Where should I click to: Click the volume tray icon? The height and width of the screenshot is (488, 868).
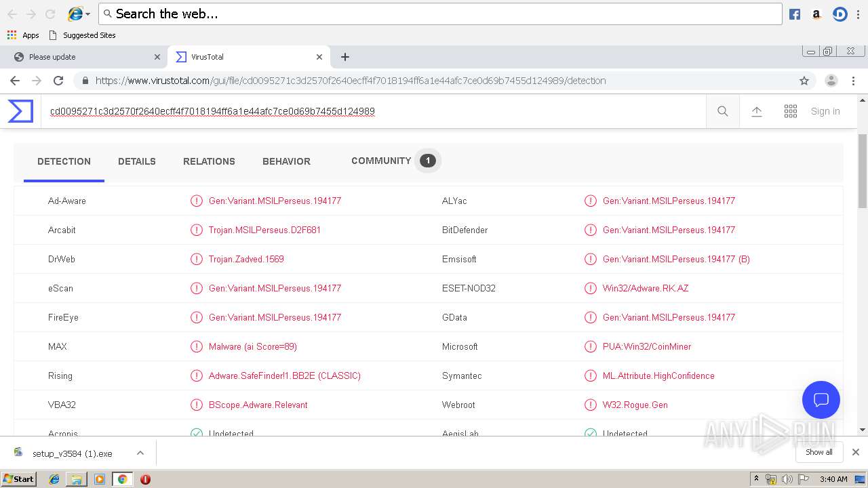click(787, 479)
